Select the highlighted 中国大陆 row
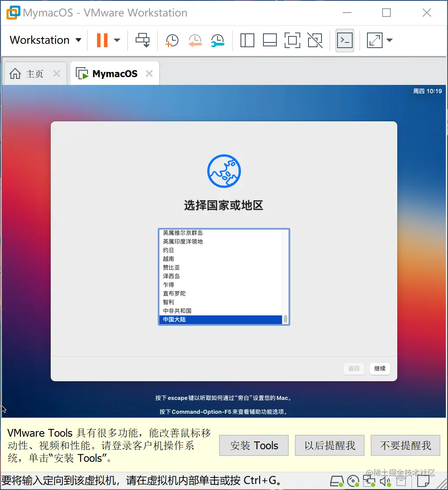Image resolution: width=448 pixels, height=490 pixels. tap(220, 320)
